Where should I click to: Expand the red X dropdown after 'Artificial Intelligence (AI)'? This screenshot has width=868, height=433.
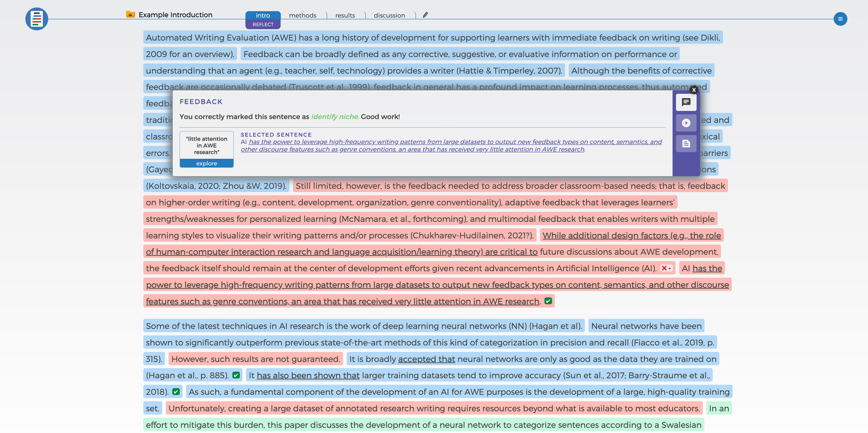click(666, 268)
